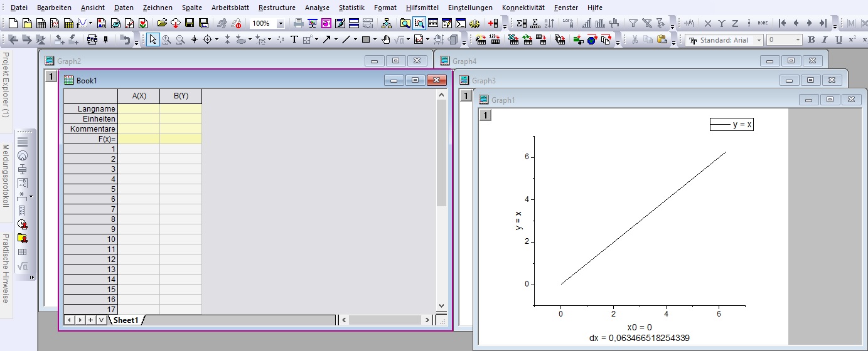Click the F(x)= cell of column B
The height and width of the screenshot is (351, 868).
(181, 139)
